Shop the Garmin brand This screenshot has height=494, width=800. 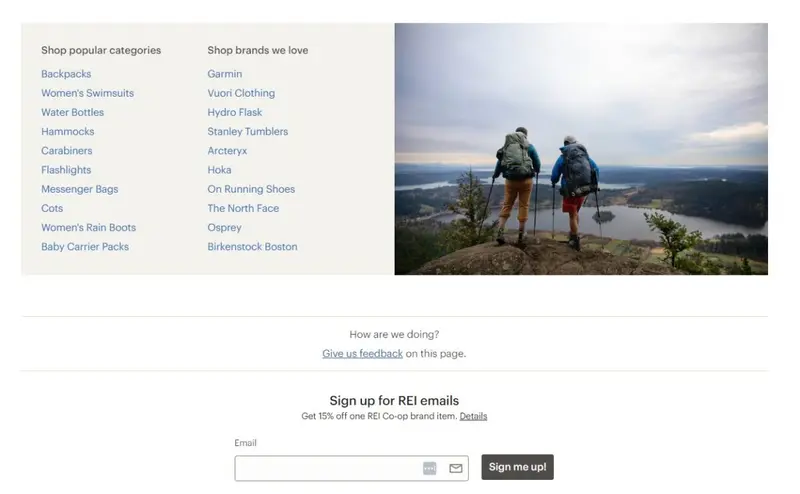[224, 74]
